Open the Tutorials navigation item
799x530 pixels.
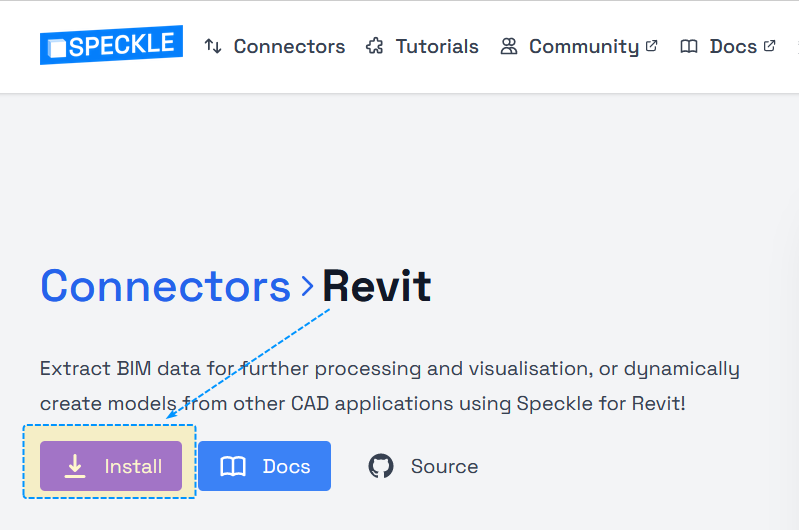coord(437,46)
